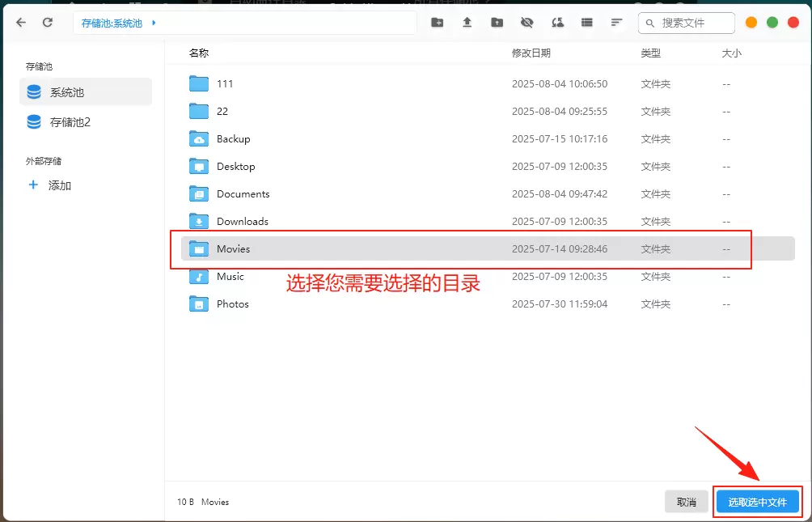Expand the path breadcrumb arrow after 系统池

point(154,23)
